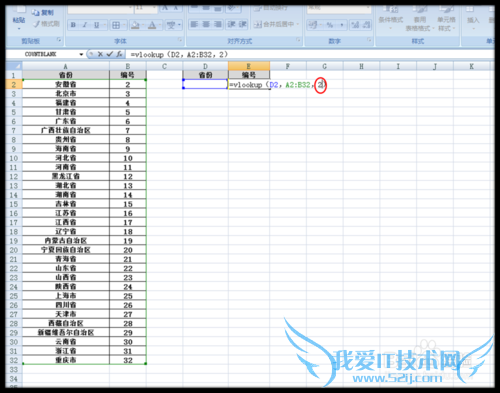Open the Merge and Center dropdown arrow

pyautogui.click(x=297, y=24)
